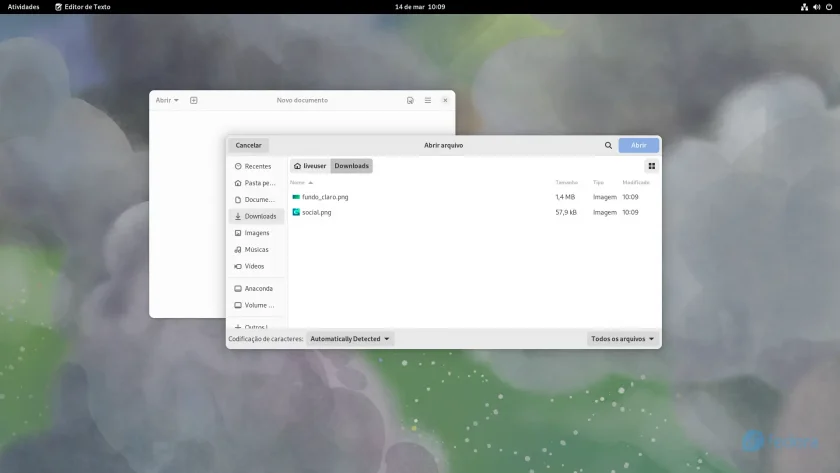Open the network status icon in top bar

pyautogui.click(x=804, y=7)
